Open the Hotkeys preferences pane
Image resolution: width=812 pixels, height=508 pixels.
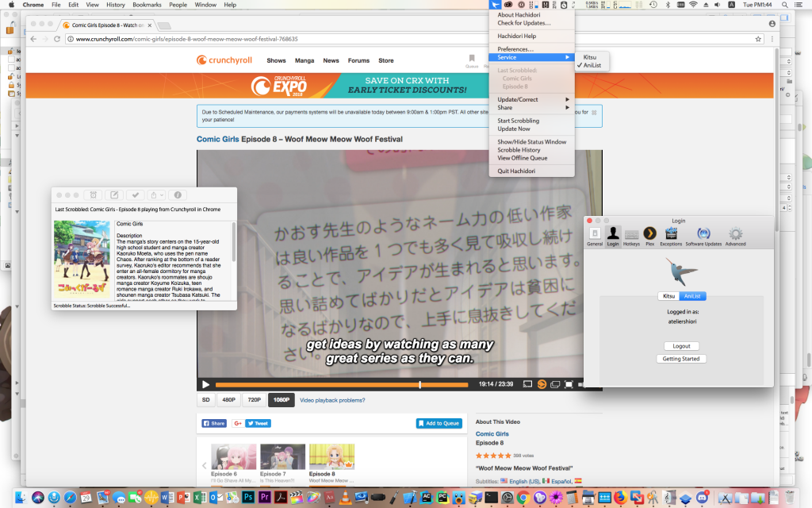[x=631, y=237]
